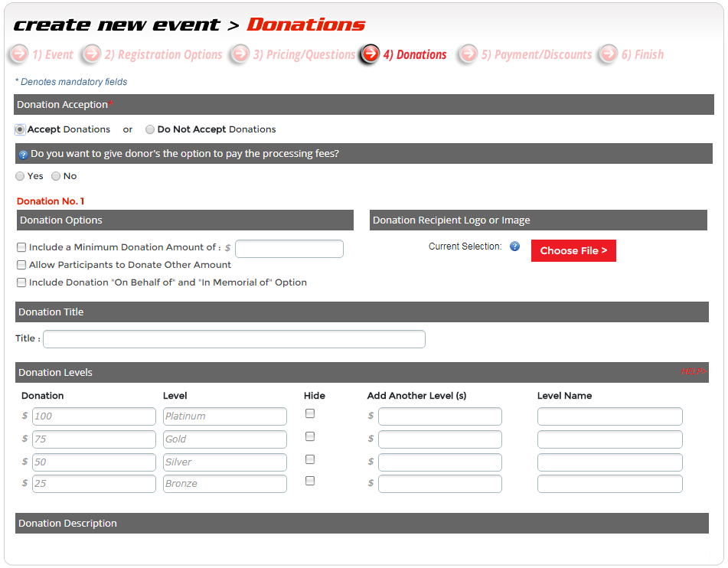Choose Yes for donor processing fees option

coord(20,176)
